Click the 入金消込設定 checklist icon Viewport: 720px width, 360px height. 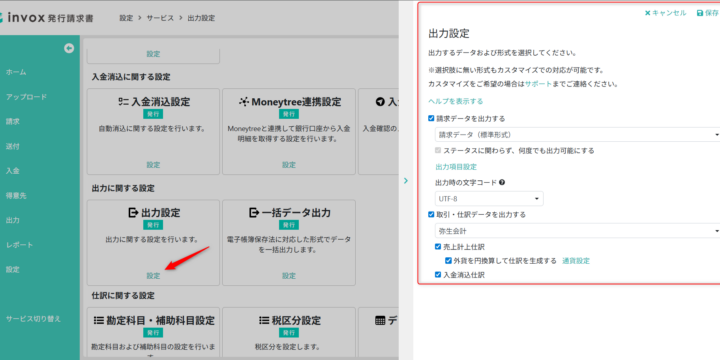coord(123,102)
